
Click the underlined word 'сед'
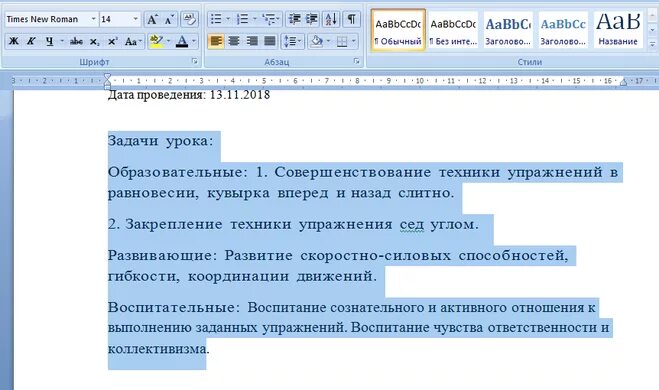click(411, 224)
